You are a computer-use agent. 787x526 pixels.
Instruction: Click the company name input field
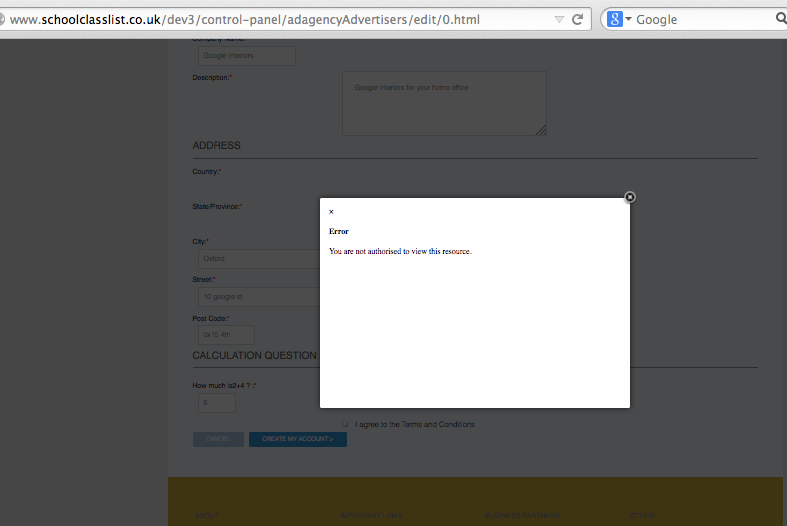click(246, 56)
